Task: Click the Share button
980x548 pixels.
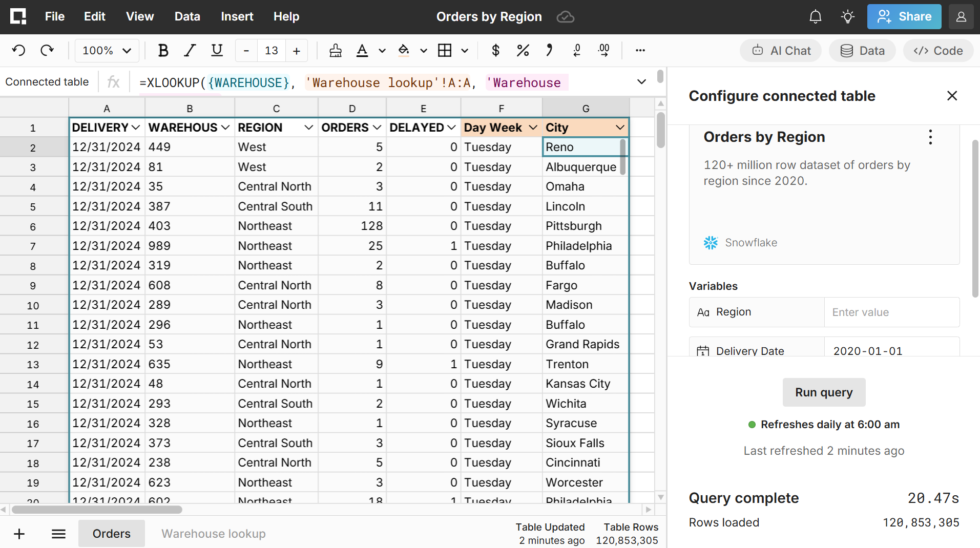Action: [x=904, y=16]
